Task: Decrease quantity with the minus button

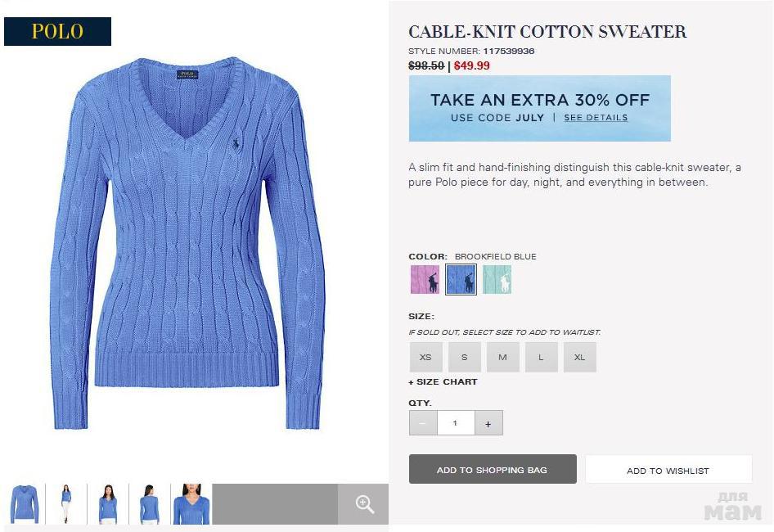Action: point(422,423)
